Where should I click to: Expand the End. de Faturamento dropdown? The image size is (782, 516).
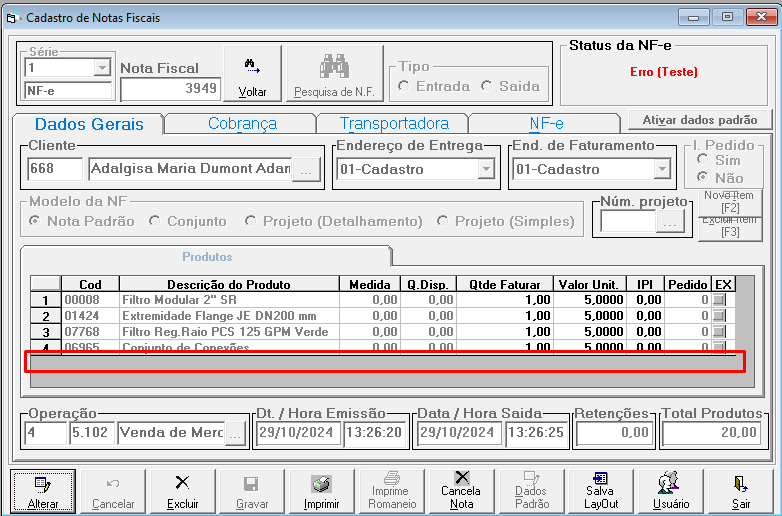[x=662, y=169]
